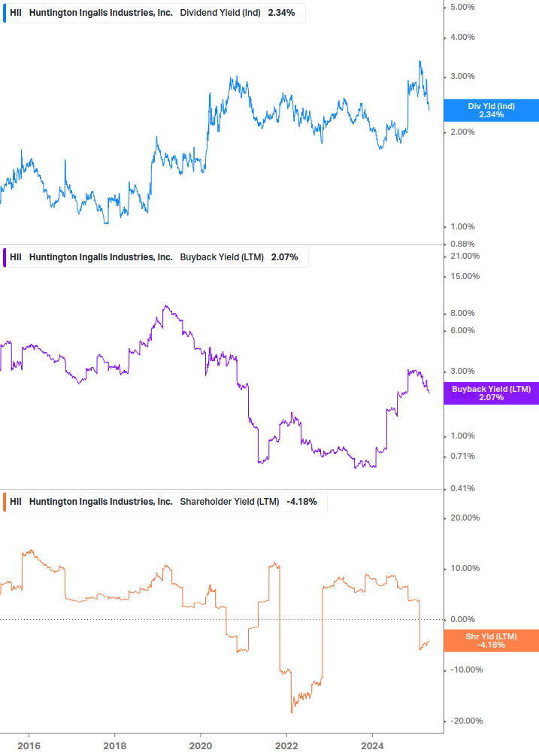
Task: Click the blue color bar in Dividend Yield legend
Action: point(5,13)
